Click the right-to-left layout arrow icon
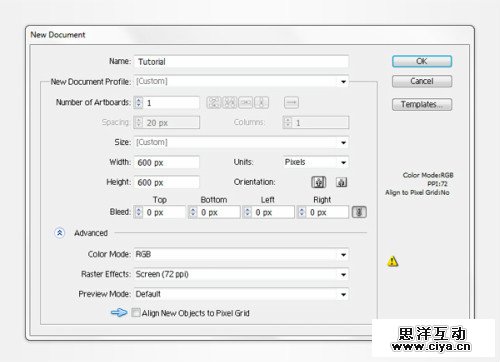The height and width of the screenshot is (362, 500). (x=291, y=102)
